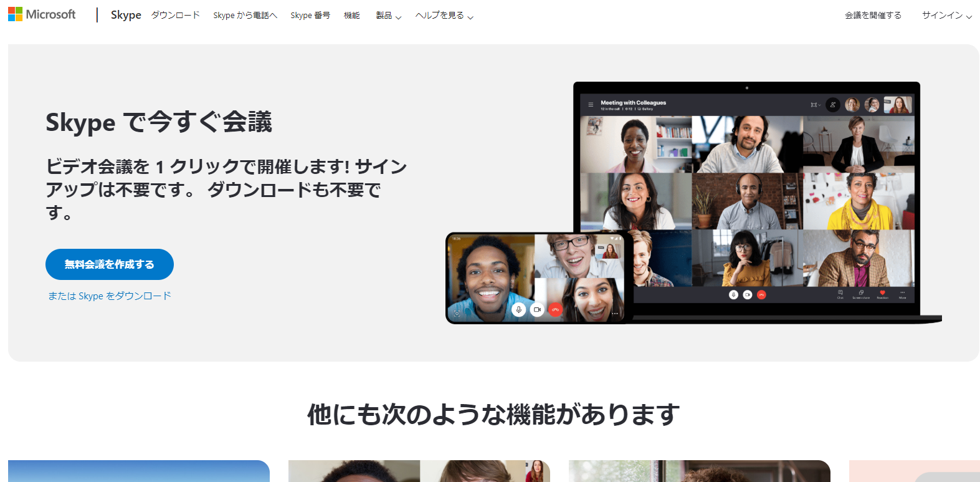Image resolution: width=980 pixels, height=482 pixels.
Task: Select the Skype 番号 menu item
Action: click(310, 16)
